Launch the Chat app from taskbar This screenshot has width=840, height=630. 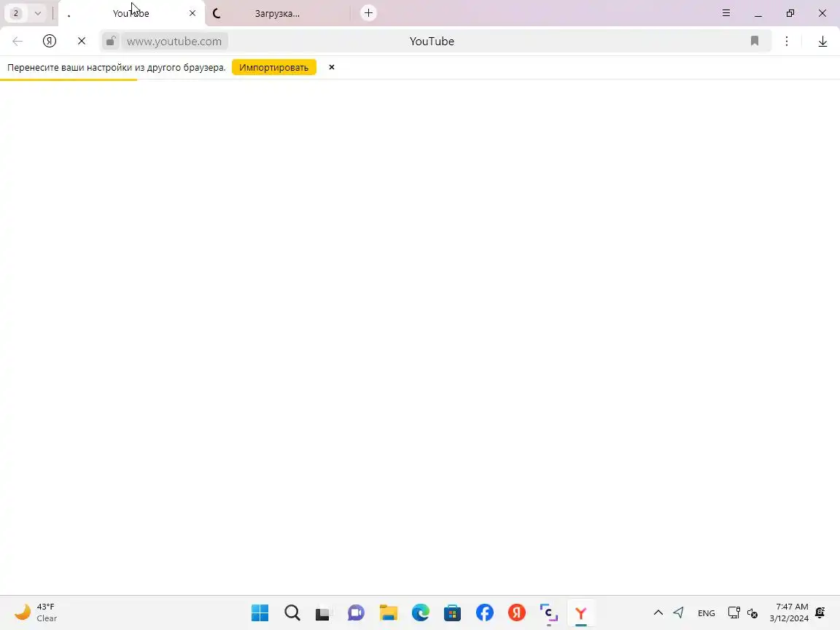pos(357,612)
